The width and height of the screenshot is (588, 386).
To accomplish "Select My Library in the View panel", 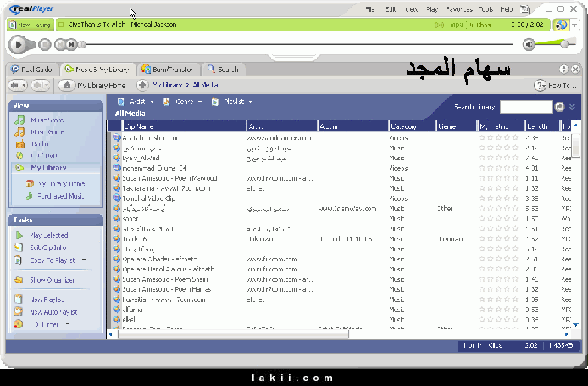I will [48, 167].
